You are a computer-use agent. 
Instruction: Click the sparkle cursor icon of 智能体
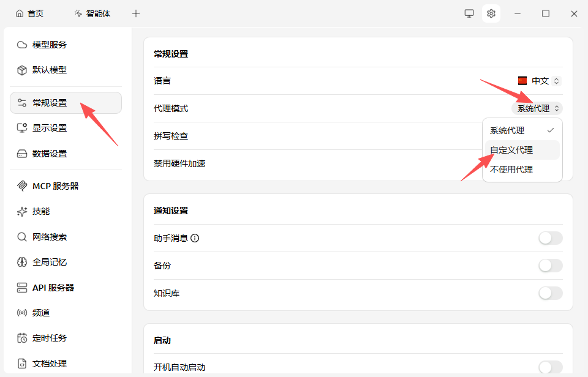click(78, 13)
